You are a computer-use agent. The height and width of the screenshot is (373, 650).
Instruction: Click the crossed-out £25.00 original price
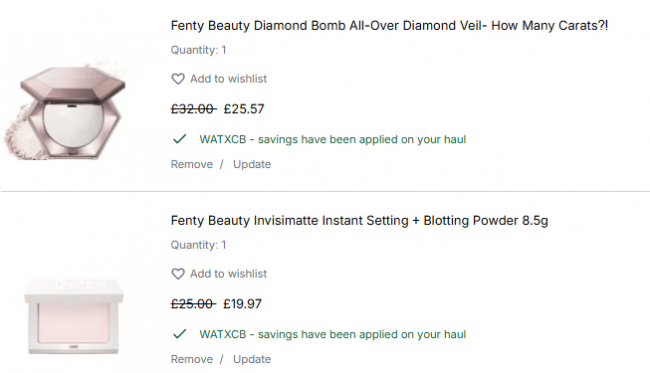point(193,304)
